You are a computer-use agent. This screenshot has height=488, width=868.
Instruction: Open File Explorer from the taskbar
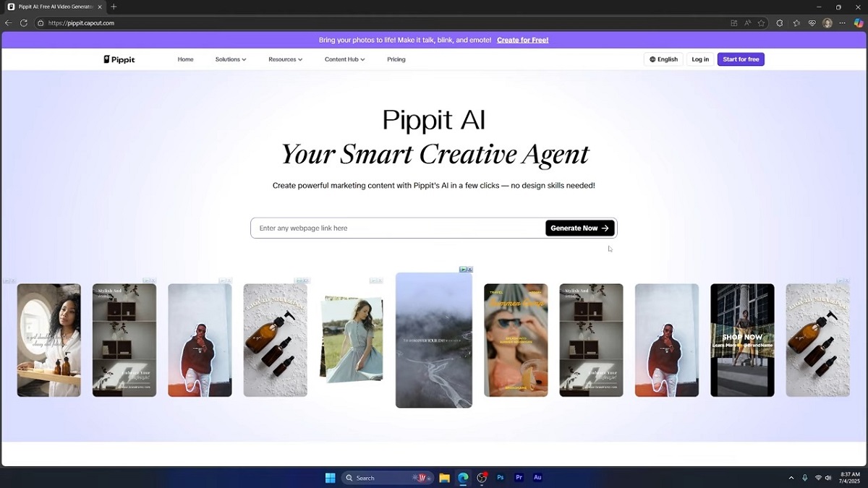pyautogui.click(x=444, y=478)
